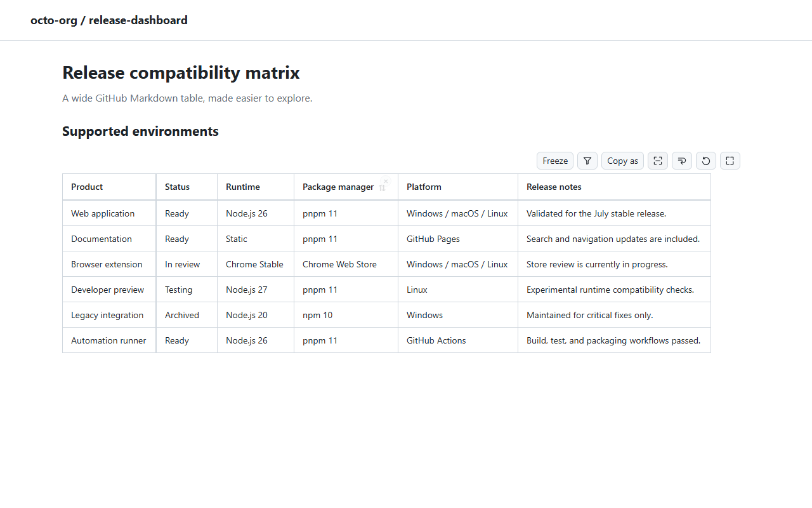Viewport: 812px width, 508px height.
Task: Click the Platform column header
Action: pos(458,187)
